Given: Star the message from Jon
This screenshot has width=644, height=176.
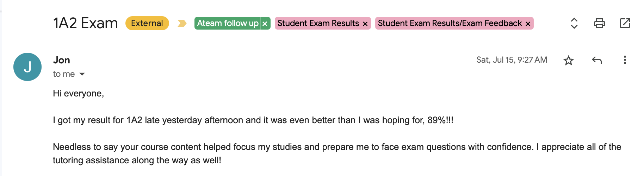Looking at the screenshot, I should 568,60.
